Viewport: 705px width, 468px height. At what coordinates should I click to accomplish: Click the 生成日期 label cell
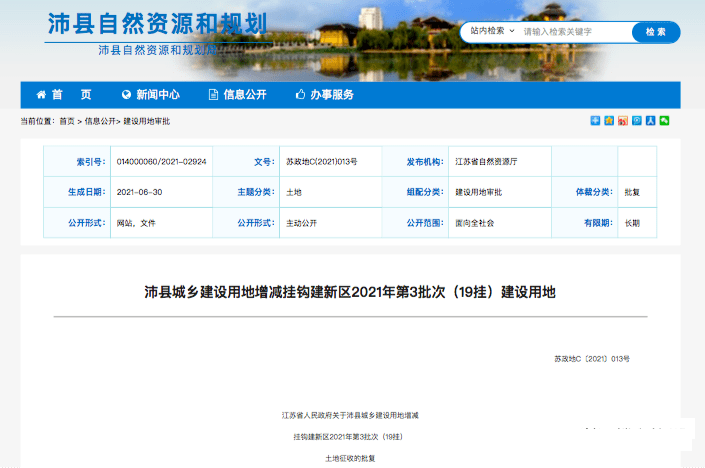click(x=77, y=192)
